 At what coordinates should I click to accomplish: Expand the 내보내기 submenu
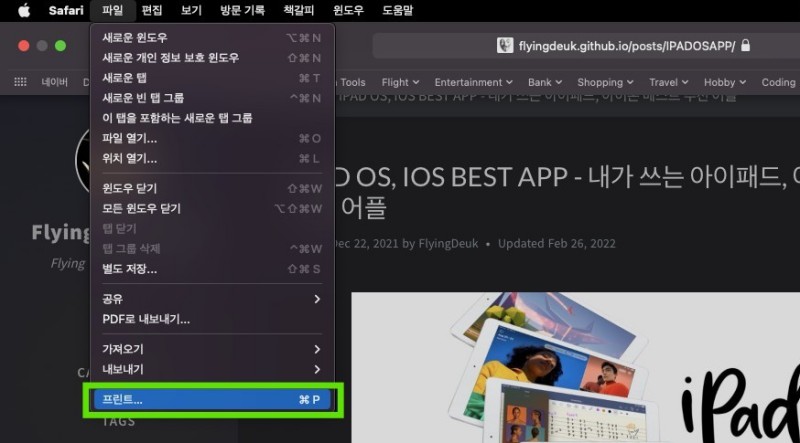click(x=212, y=370)
